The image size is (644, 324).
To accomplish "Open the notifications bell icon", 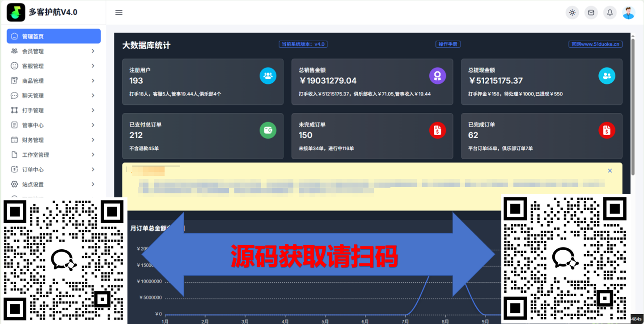I will [610, 13].
